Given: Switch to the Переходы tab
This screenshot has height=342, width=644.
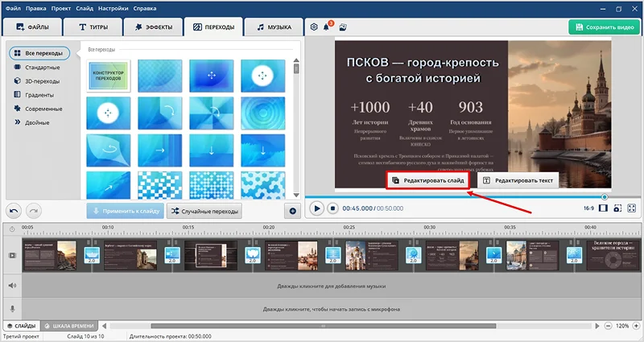Looking at the screenshot, I should click(x=213, y=27).
